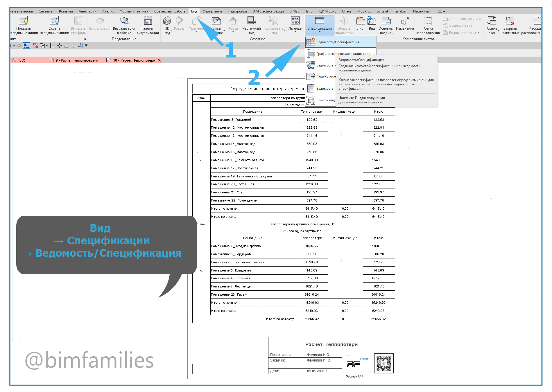Open the Системы ribbon tab
The height and width of the screenshot is (392, 552).
click(x=46, y=11)
